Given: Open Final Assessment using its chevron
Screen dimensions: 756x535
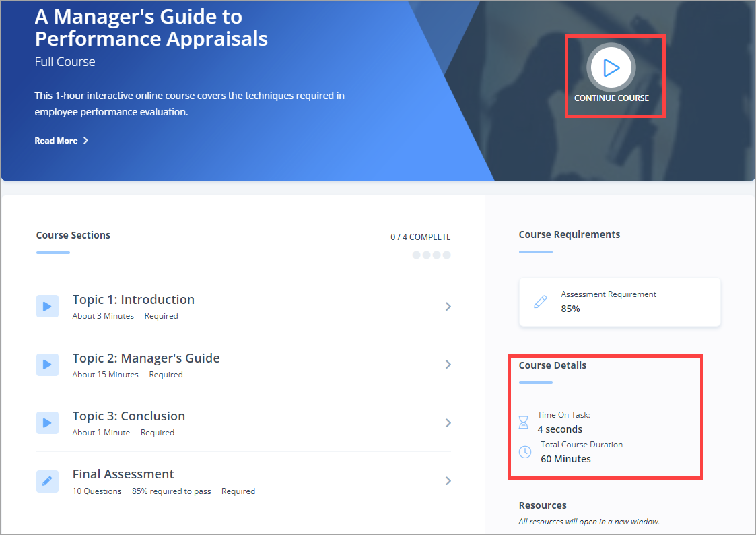Looking at the screenshot, I should pyautogui.click(x=448, y=481).
